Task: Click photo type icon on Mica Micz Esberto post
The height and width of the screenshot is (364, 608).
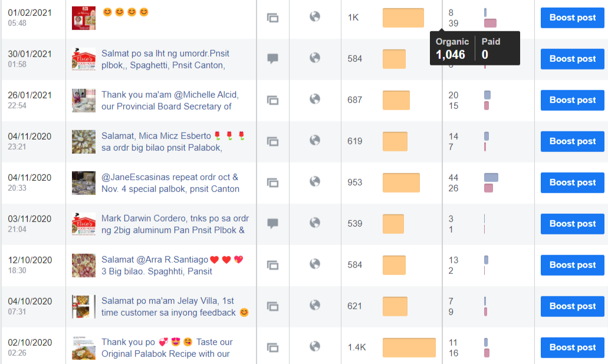Action: [x=272, y=141]
